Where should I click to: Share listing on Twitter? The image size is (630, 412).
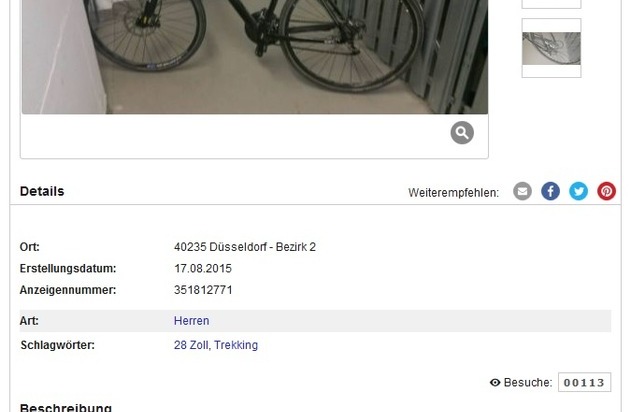click(x=579, y=191)
